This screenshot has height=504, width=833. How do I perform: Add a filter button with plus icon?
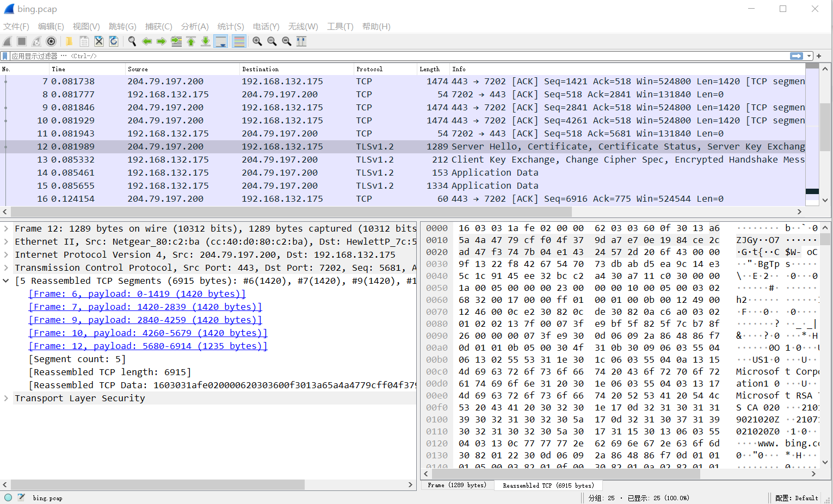pyautogui.click(x=819, y=56)
